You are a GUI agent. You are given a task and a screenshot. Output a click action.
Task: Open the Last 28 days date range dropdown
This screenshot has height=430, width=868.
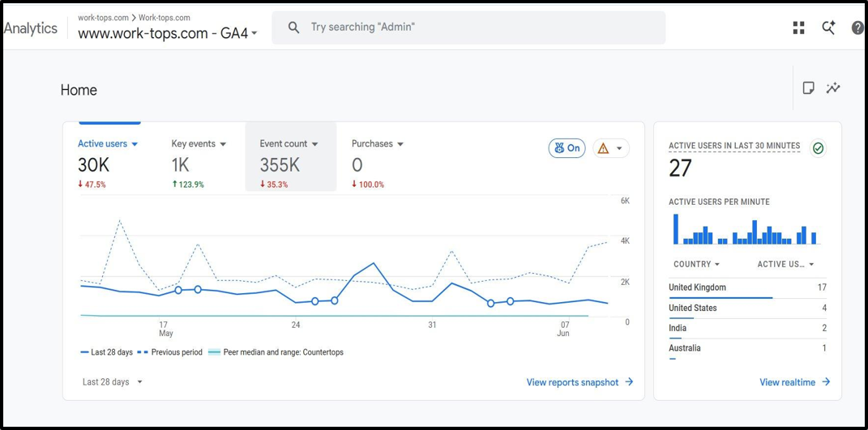click(x=113, y=382)
